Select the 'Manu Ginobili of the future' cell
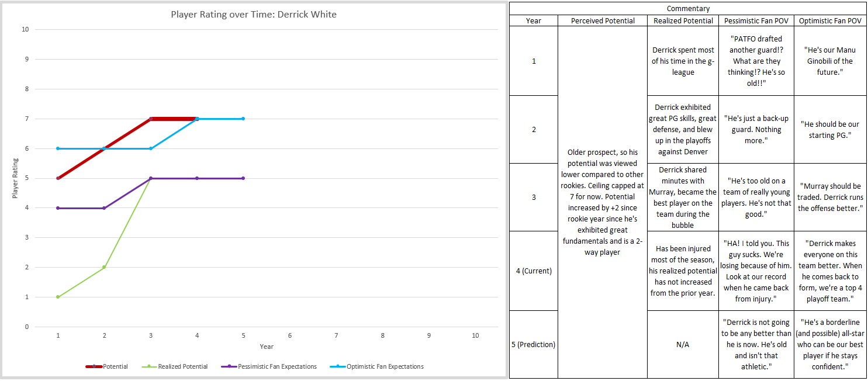 click(x=829, y=61)
